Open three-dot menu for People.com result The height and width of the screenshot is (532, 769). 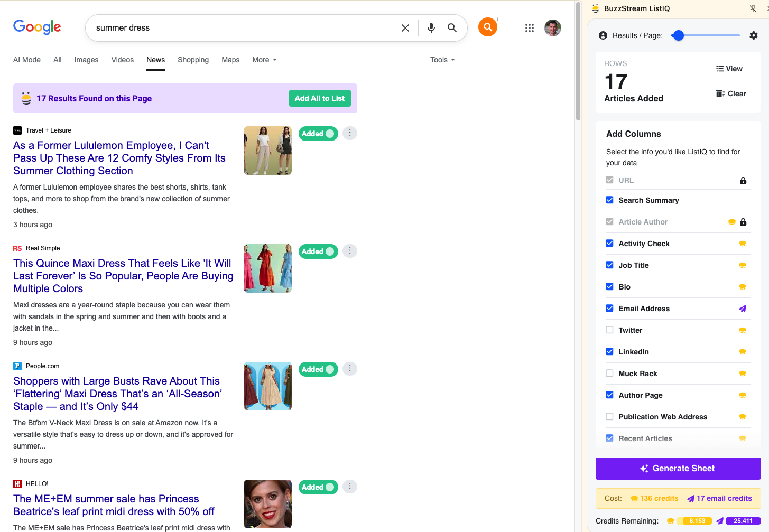(x=349, y=369)
